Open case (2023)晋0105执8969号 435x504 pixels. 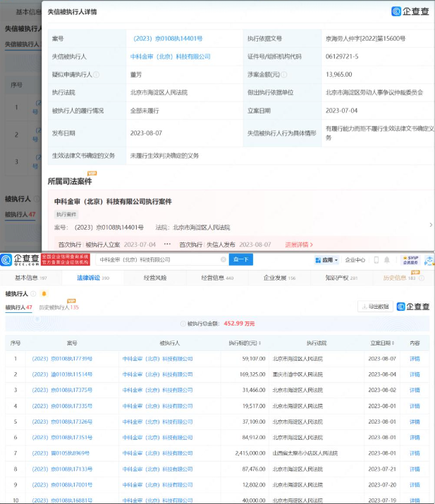point(61,453)
